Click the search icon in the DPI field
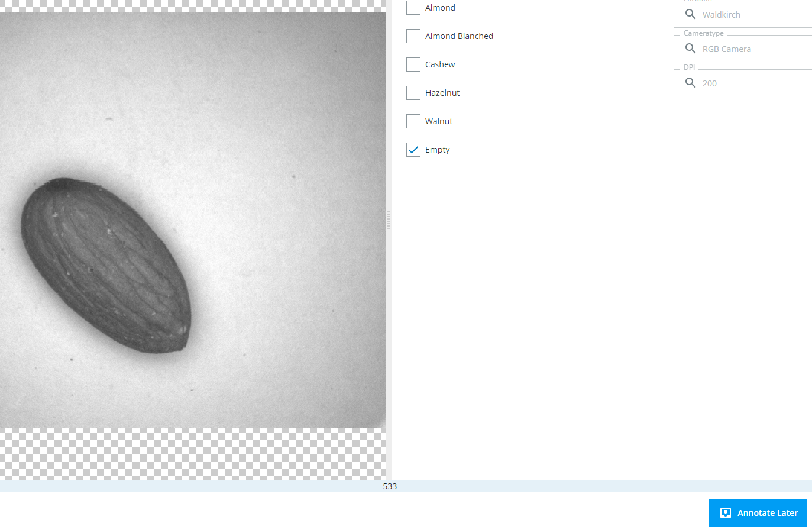This screenshot has width=812, height=529. (690, 83)
